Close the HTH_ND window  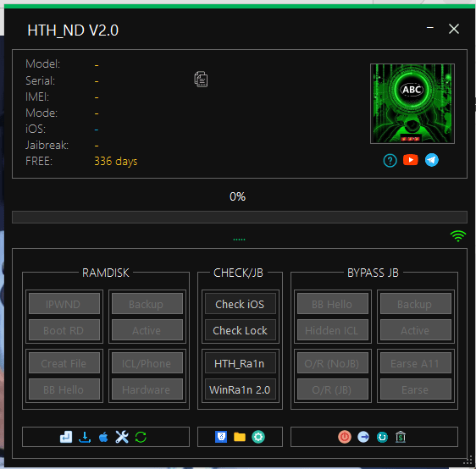click(453, 29)
